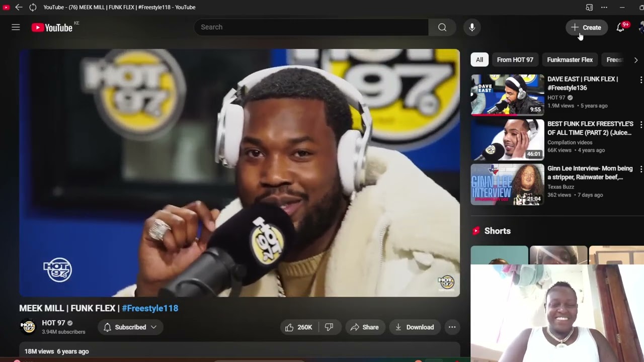This screenshot has height=362, width=644.
Task: Open options for BEST FUNK FLEX video
Action: [x=640, y=124]
